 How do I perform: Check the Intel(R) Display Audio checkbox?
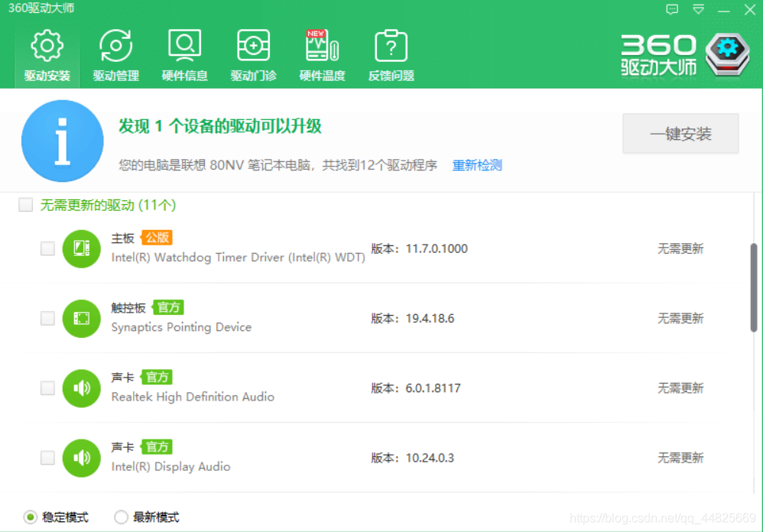point(47,458)
